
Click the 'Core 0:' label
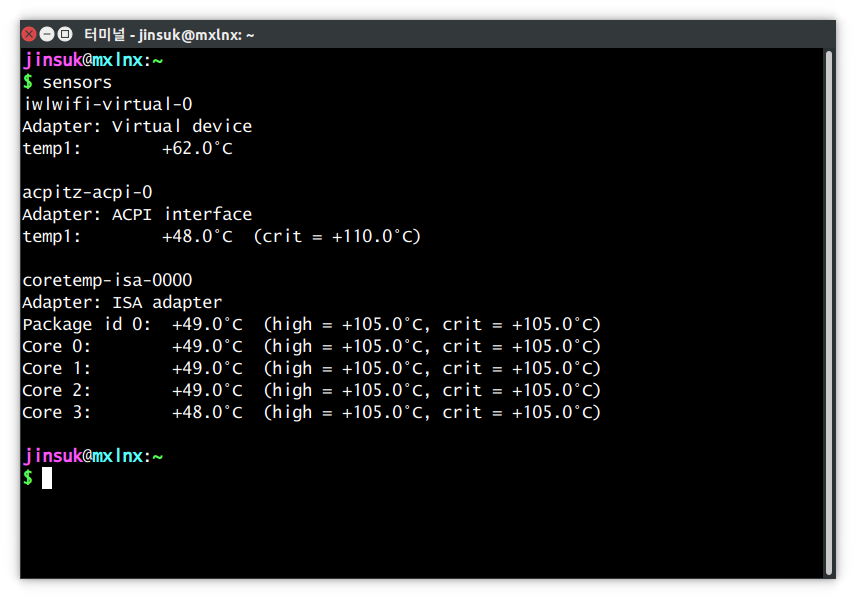57,346
